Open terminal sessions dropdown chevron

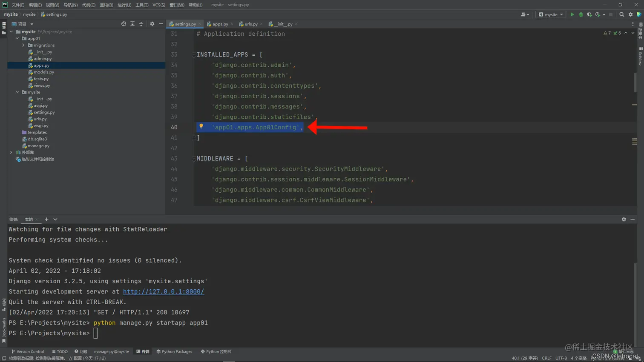(55, 219)
